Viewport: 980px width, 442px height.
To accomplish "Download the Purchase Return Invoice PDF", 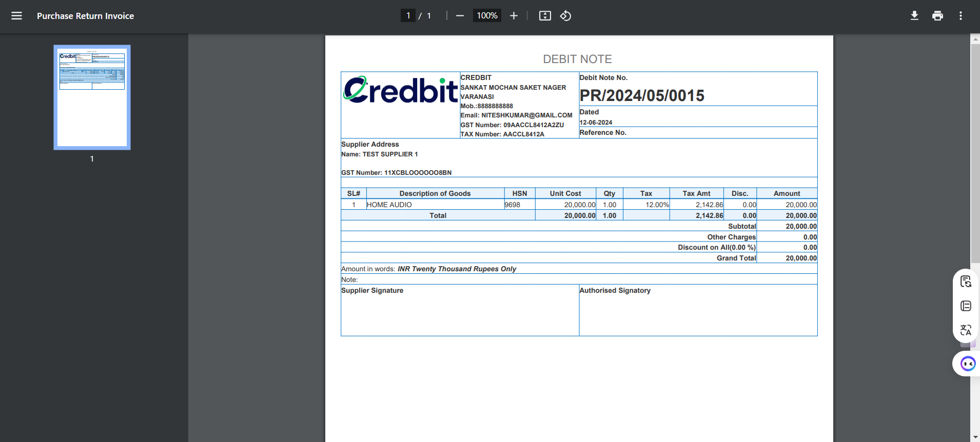I will click(914, 16).
